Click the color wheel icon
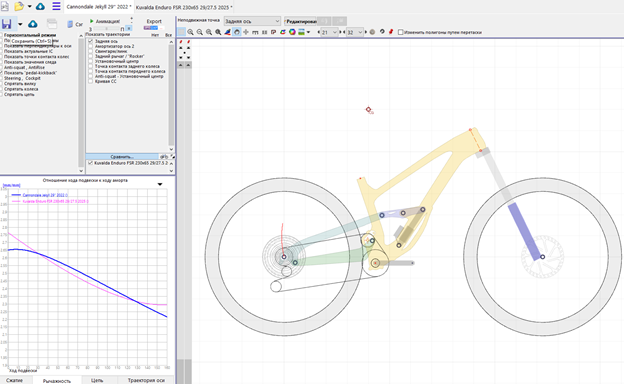The height and width of the screenshot is (384, 624). pos(292,32)
